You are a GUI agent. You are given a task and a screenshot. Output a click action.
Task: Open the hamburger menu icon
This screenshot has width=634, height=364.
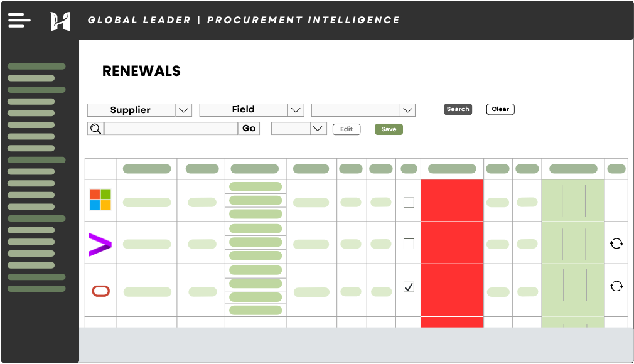[x=19, y=21]
